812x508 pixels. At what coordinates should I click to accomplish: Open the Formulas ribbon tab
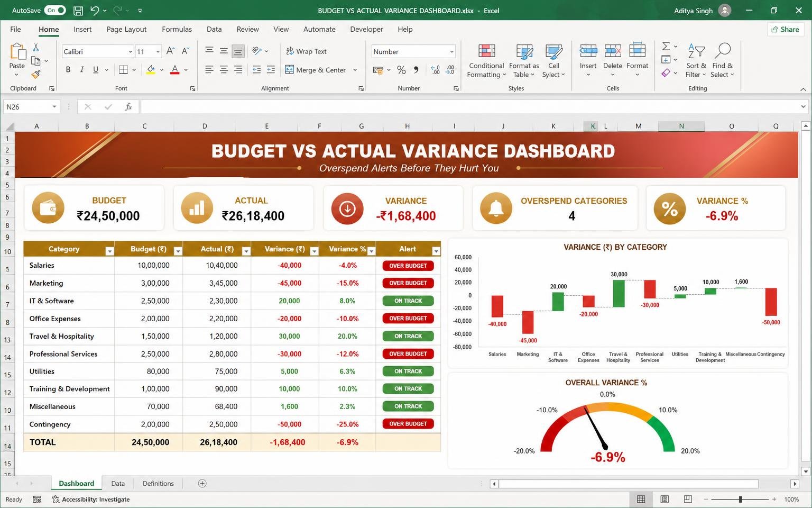tap(177, 29)
